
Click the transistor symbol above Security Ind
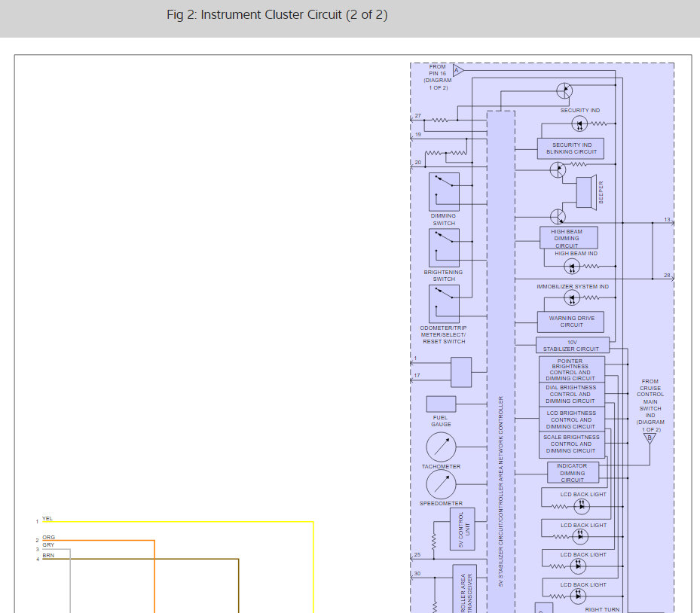pos(564,90)
